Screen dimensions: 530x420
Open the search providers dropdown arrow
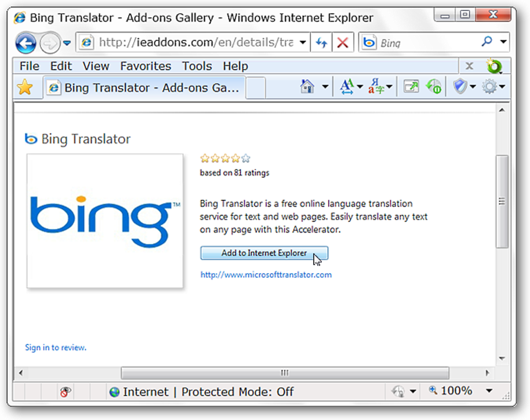point(503,42)
